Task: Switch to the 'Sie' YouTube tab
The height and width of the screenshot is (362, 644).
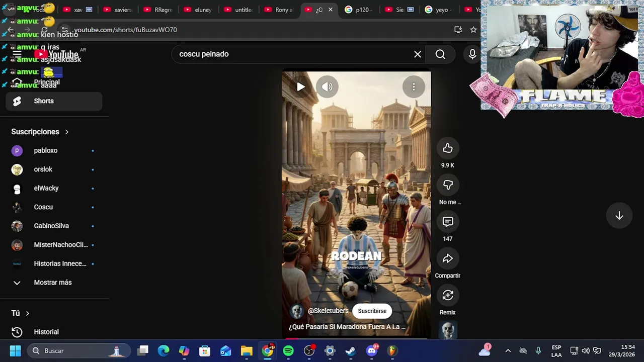Action: [x=398, y=10]
